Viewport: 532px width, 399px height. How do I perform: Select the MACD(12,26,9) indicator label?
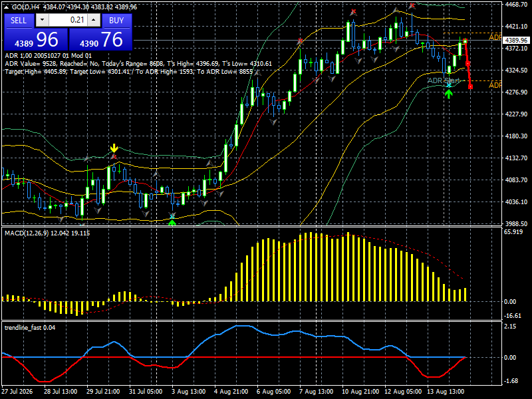[x=47, y=233]
